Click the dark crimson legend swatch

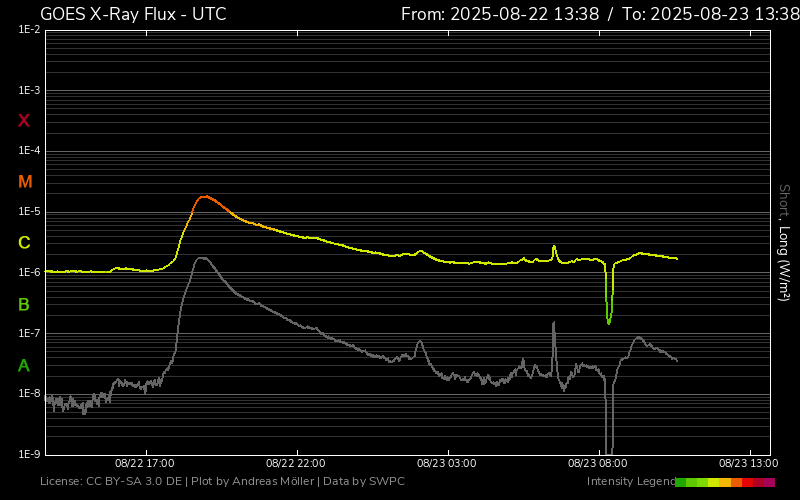point(759,482)
